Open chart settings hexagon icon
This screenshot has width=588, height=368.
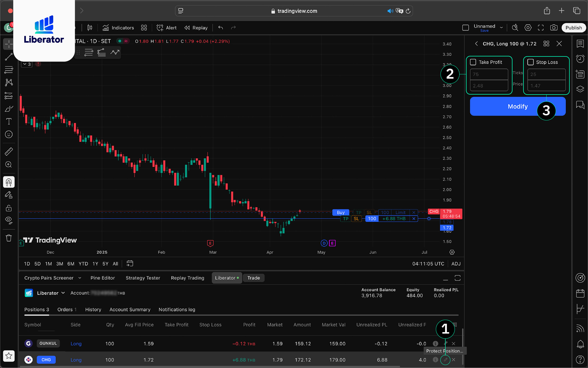tap(528, 27)
